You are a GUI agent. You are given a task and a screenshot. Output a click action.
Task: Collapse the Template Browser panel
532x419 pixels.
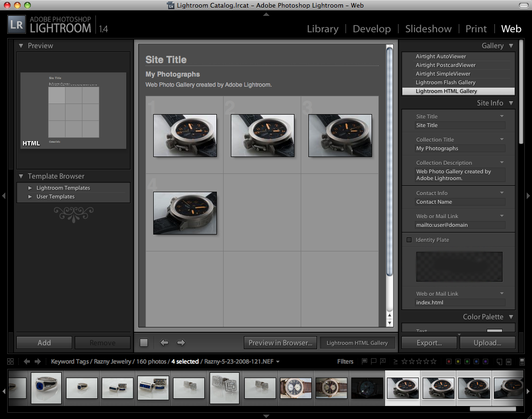[x=21, y=176]
